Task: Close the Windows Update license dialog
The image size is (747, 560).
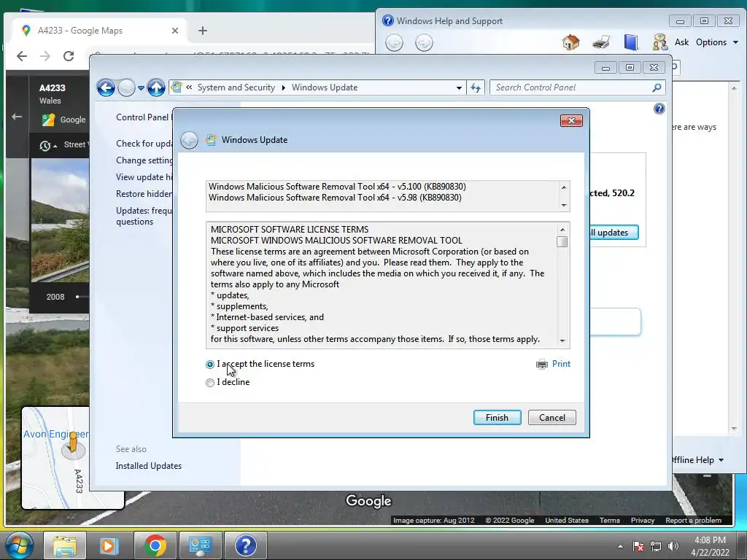Action: click(571, 120)
